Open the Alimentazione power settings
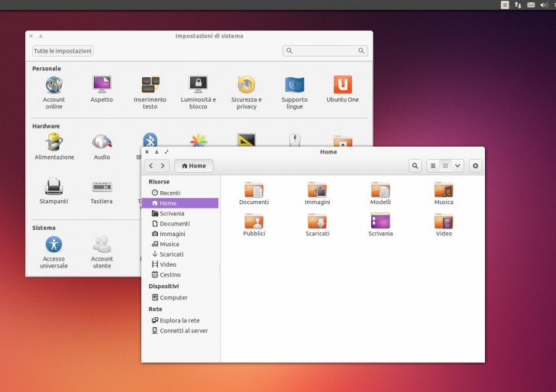Screen dimensions: 556x392 click(53, 144)
